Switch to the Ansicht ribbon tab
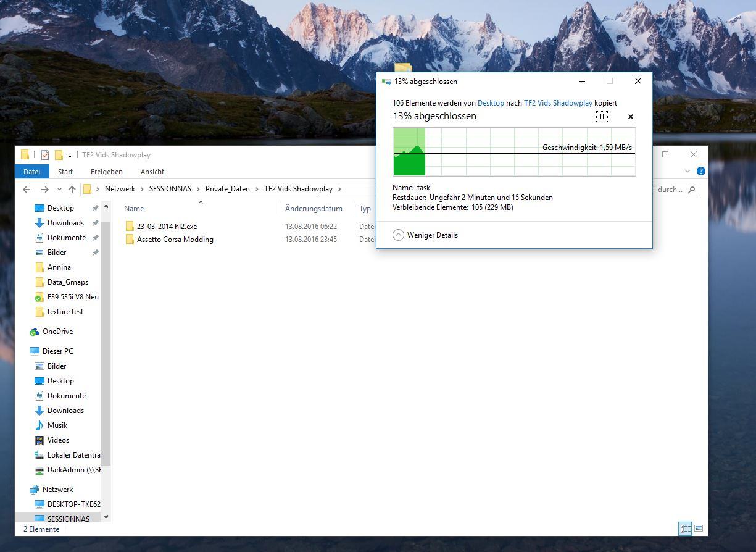This screenshot has width=756, height=552. [x=152, y=172]
